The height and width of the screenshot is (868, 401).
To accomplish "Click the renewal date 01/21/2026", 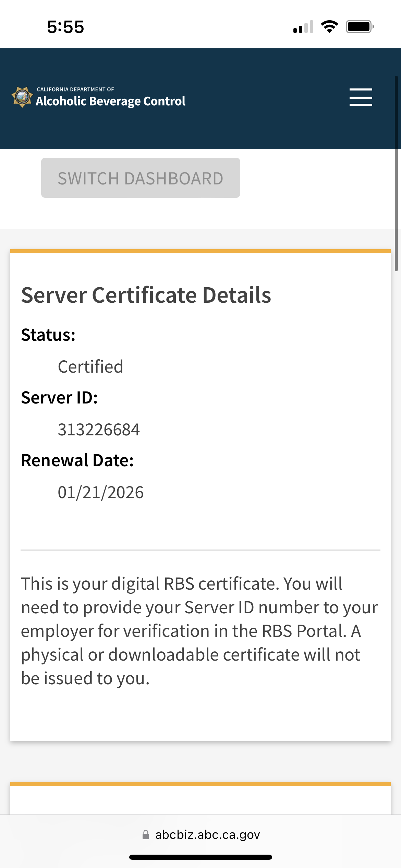I will [x=100, y=492].
